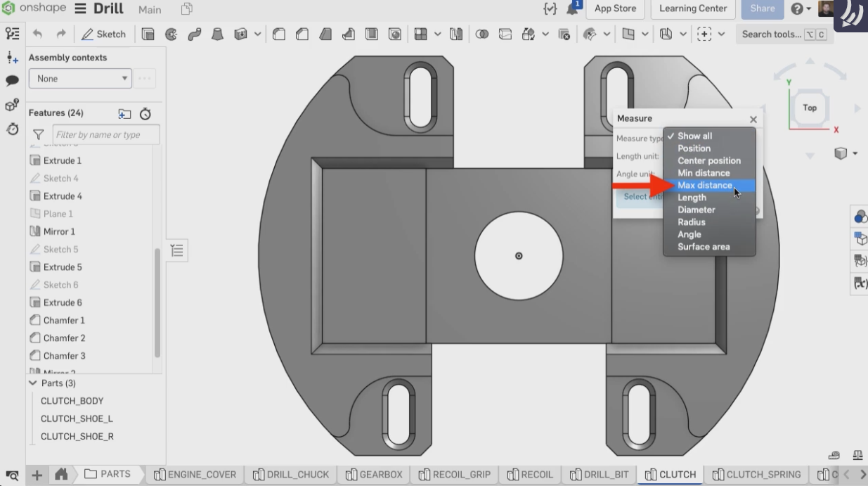This screenshot has height=486, width=868.
Task: Open the App Store
Action: pos(615,9)
